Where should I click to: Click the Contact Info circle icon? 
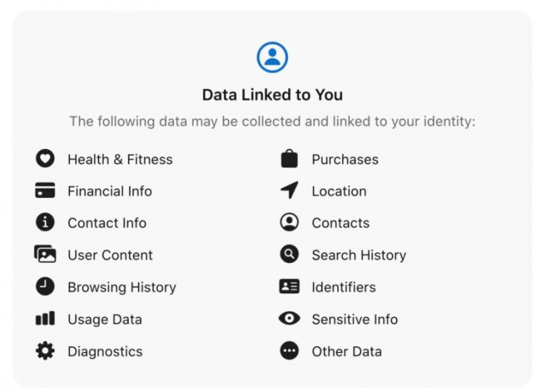pos(45,223)
